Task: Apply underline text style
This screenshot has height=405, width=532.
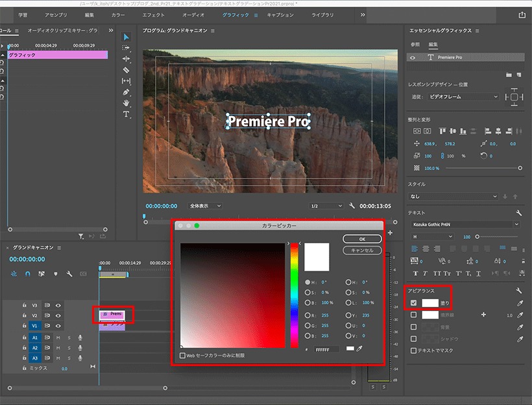Action: point(478,273)
